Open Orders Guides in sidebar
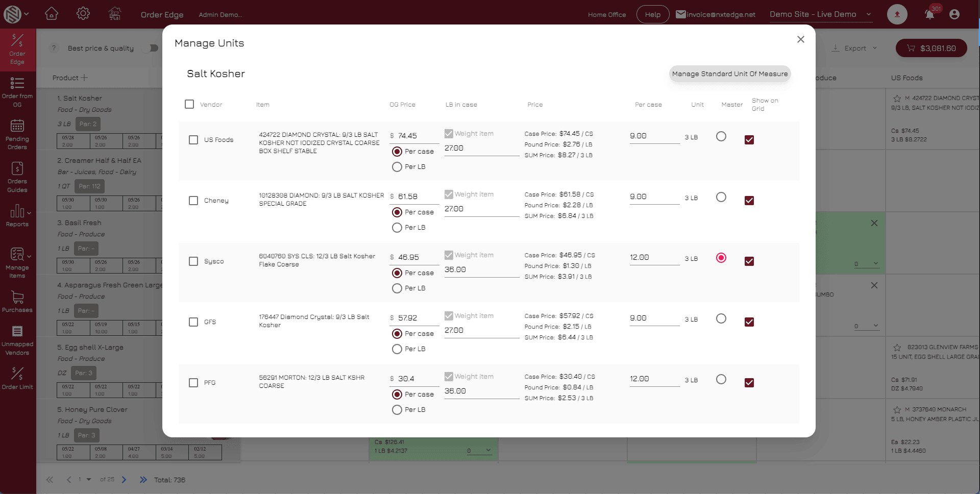 pyautogui.click(x=17, y=177)
